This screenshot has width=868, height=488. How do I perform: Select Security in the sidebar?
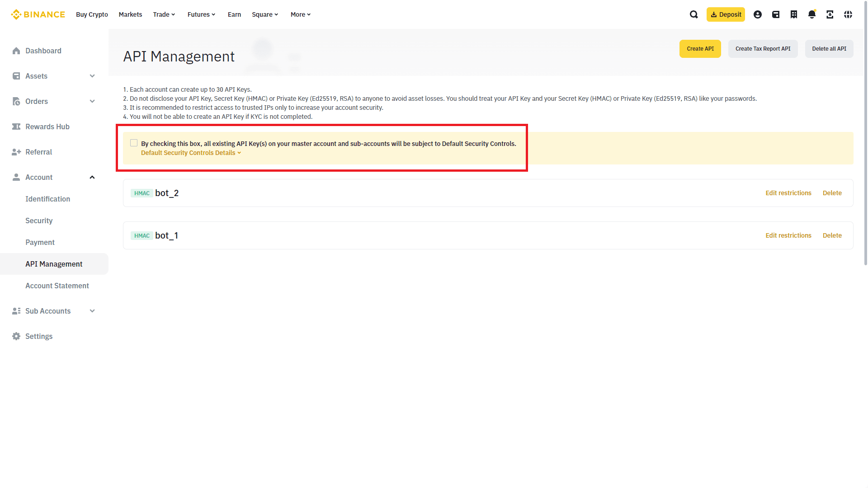pyautogui.click(x=39, y=221)
